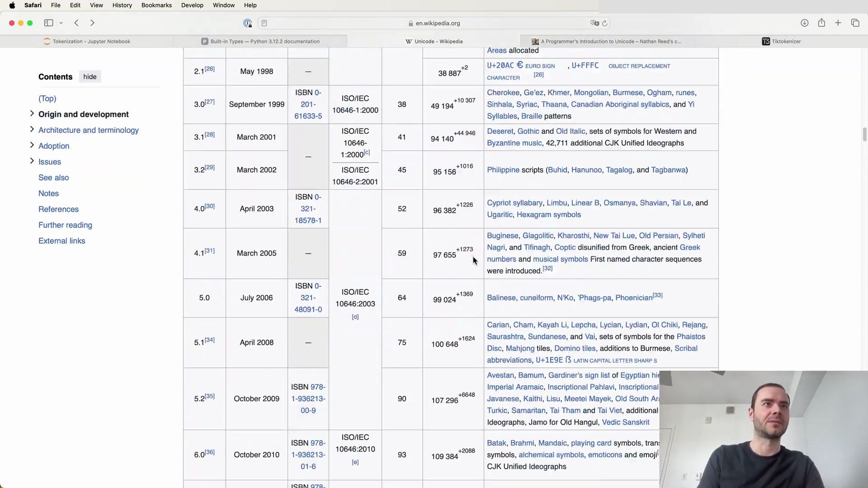Open ISBN 0-321-48091-0 link
Screen dimensions: 868x488
click(308, 298)
